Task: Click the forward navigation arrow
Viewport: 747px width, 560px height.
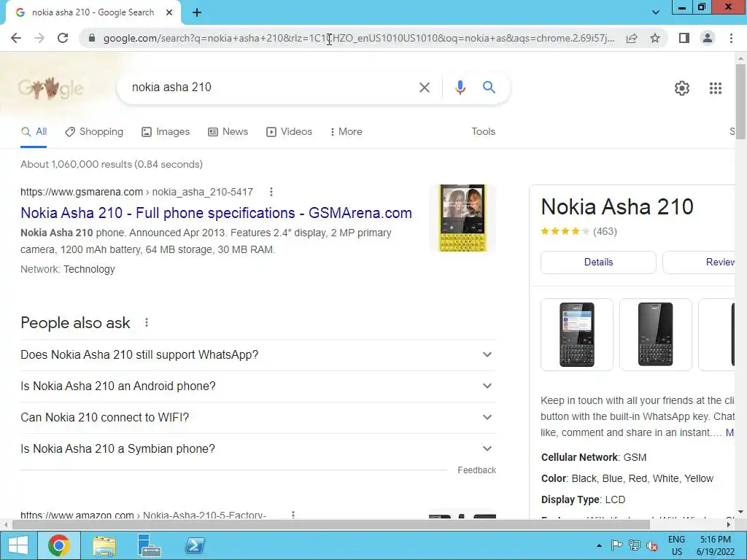Action: pyautogui.click(x=39, y=38)
